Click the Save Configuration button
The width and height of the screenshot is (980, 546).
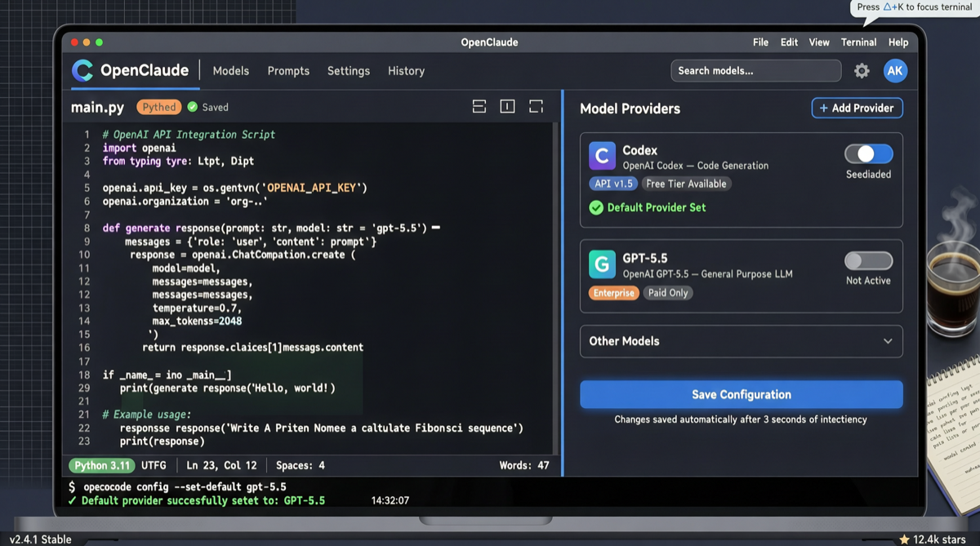741,394
